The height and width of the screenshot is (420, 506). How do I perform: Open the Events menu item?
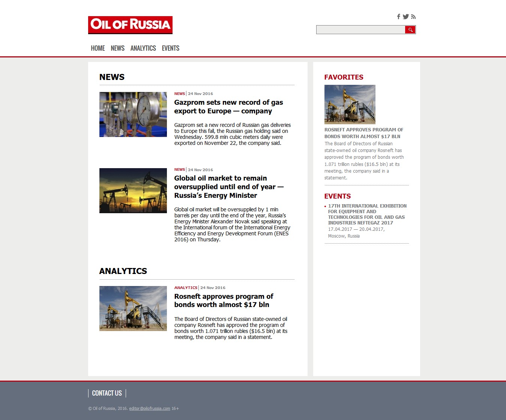pyautogui.click(x=171, y=48)
